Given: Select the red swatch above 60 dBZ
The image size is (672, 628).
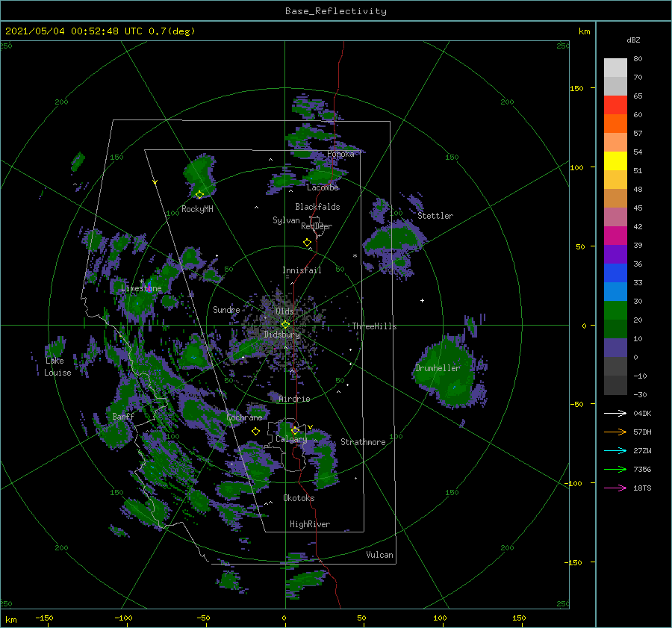Looking at the screenshot, I should pos(615,105).
